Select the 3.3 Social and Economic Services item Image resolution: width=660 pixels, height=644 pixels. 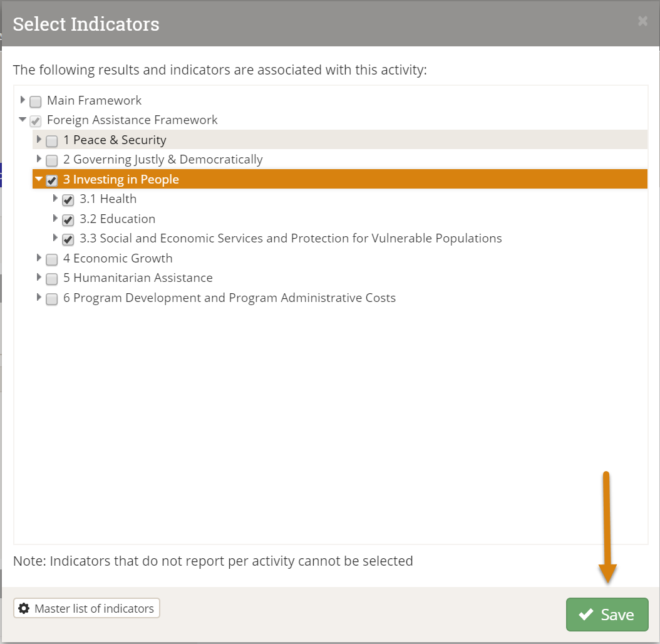point(301,239)
